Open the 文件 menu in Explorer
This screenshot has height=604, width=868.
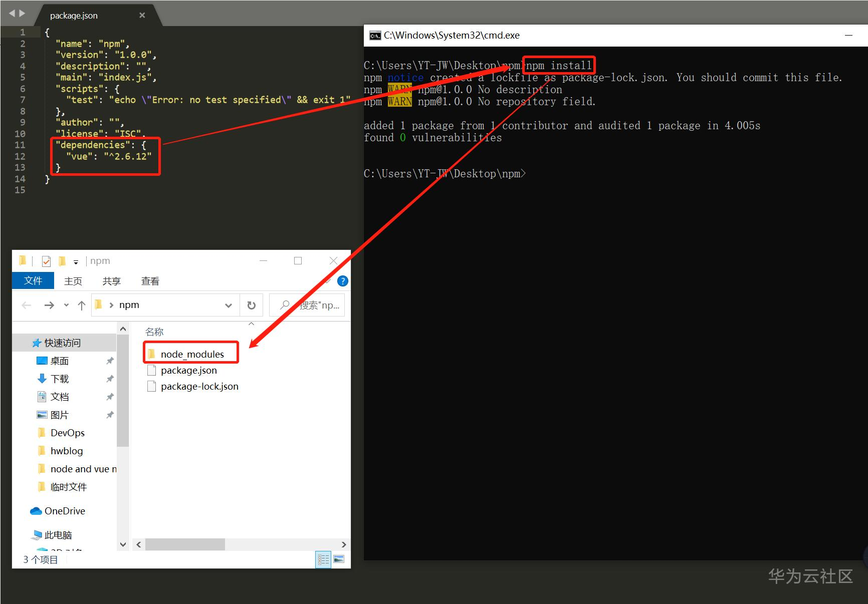[x=33, y=280]
